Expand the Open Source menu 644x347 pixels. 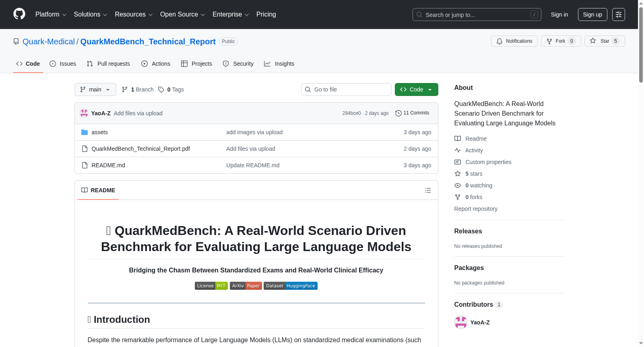183,15
